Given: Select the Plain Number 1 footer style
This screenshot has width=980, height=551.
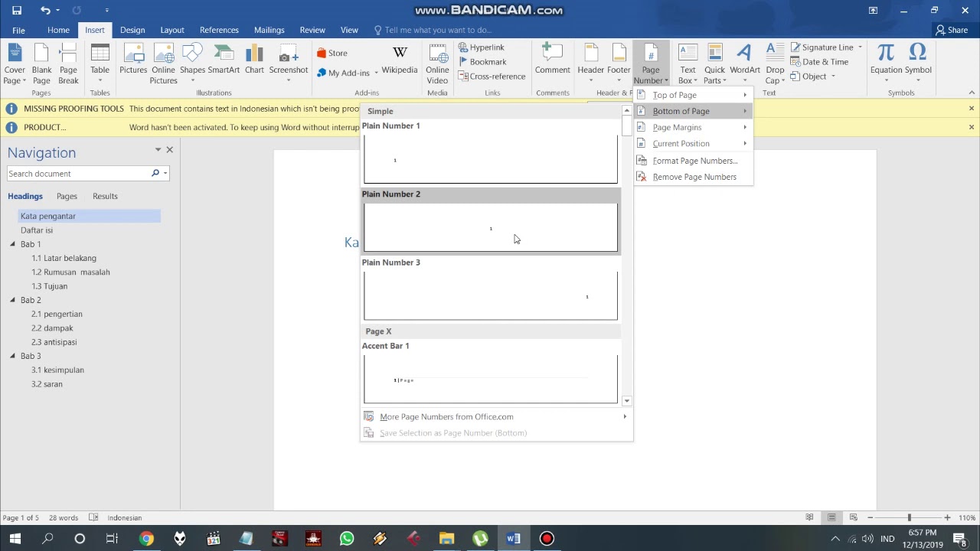Looking at the screenshot, I should 490,152.
